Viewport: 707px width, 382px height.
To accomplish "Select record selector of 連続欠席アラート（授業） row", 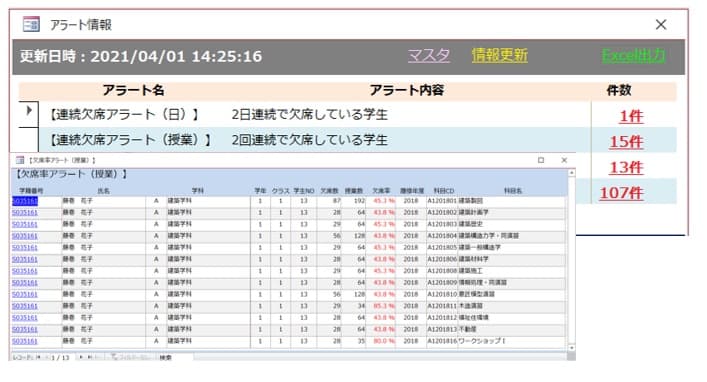I will pyautogui.click(x=28, y=140).
